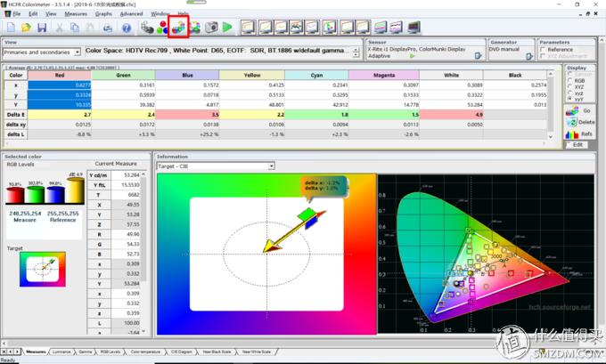Viewport: 606px width, 364px height.
Task: Click the blue help question mark icon
Action: click(127, 28)
